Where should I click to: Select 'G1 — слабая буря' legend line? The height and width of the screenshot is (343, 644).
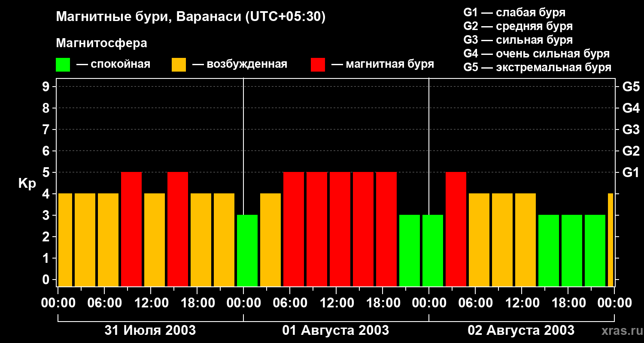(x=514, y=12)
